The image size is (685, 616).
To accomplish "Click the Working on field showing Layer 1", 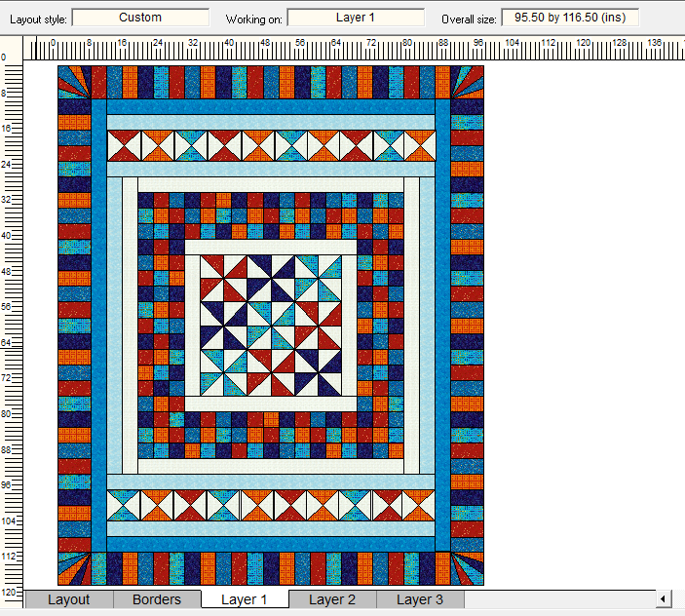I will point(356,18).
